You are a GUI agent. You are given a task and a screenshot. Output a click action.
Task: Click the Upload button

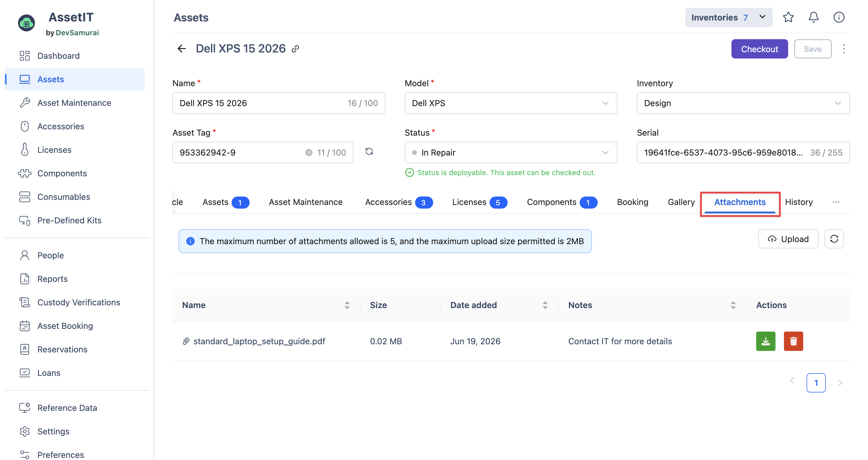tap(788, 239)
